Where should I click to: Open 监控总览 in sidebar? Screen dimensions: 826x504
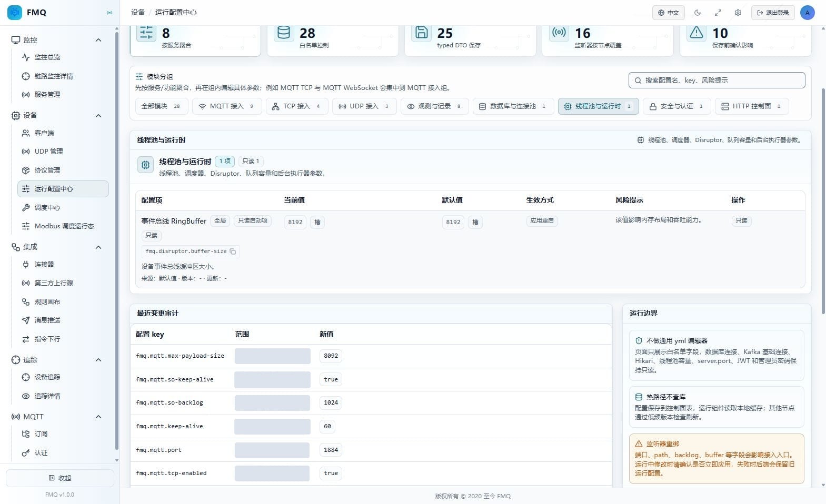point(63,57)
